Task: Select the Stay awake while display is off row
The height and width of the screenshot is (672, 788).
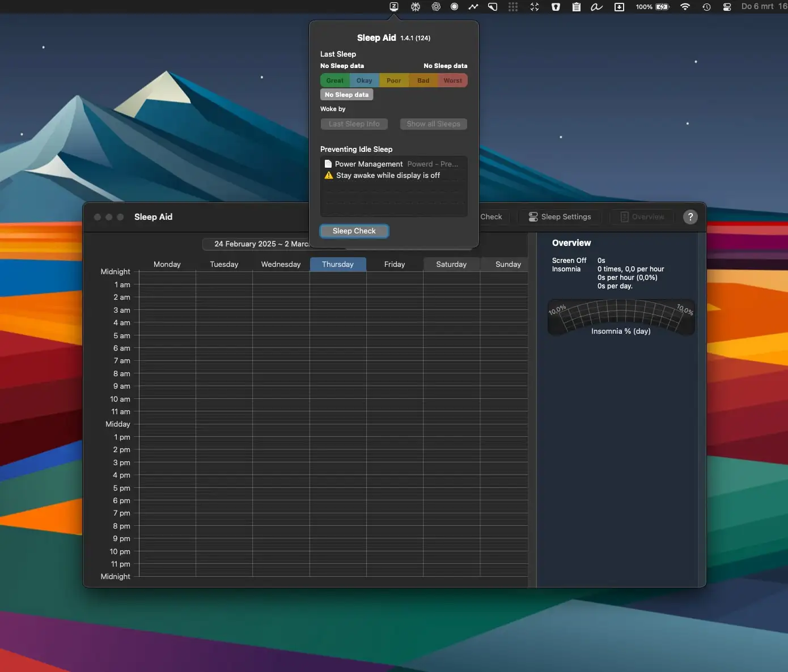Action: [x=394, y=176]
